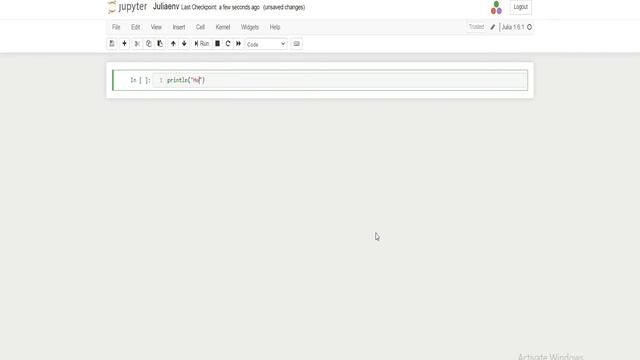
Task: Restart kernel and run all cells
Action: click(x=238, y=44)
